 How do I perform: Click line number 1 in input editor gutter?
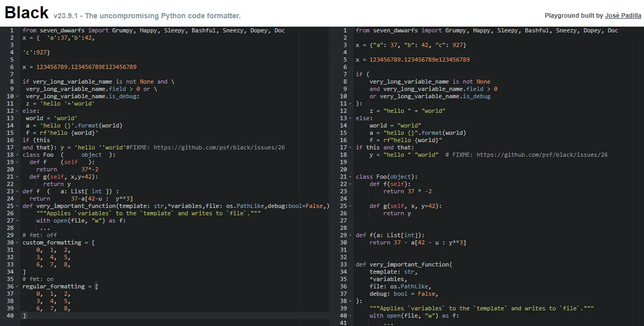[x=12, y=30]
